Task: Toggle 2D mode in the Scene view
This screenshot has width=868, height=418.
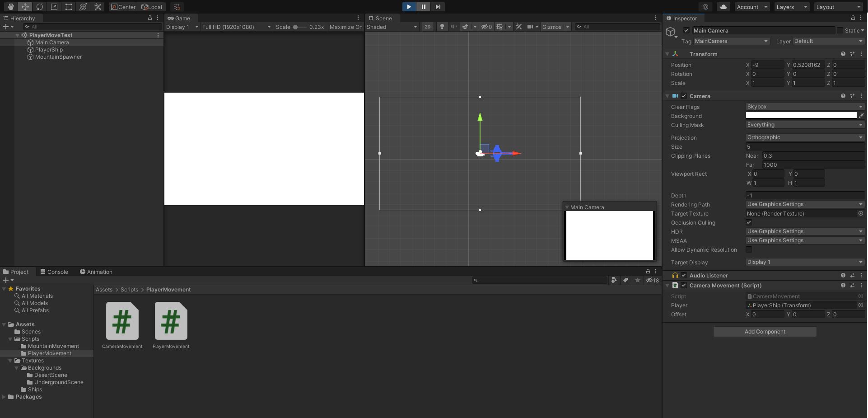Action: coord(427,27)
